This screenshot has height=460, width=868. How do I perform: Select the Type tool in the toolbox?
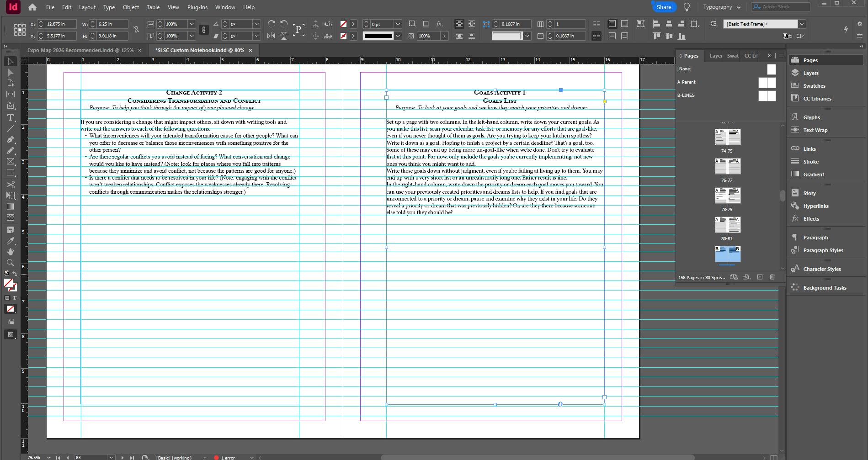[10, 117]
